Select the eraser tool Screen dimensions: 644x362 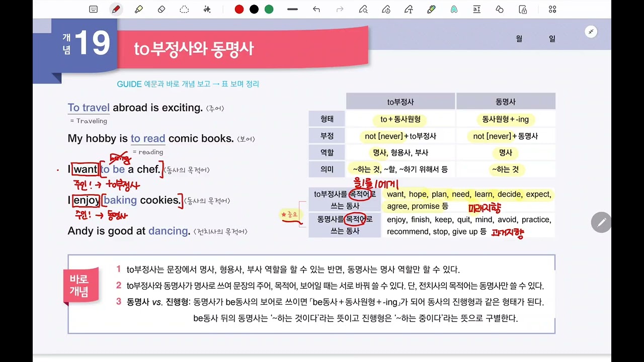(x=162, y=9)
